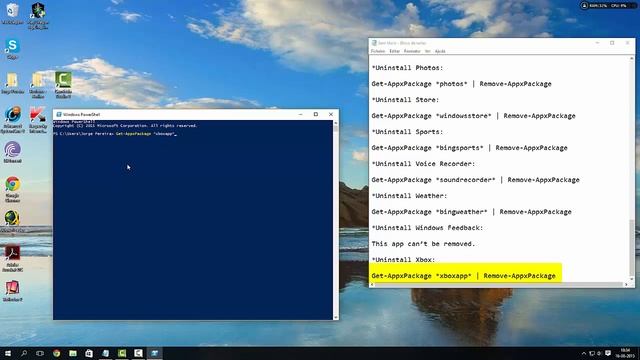Click the '*Uninstall Windows Feedback:' line
The image size is (640, 360).
point(427,228)
